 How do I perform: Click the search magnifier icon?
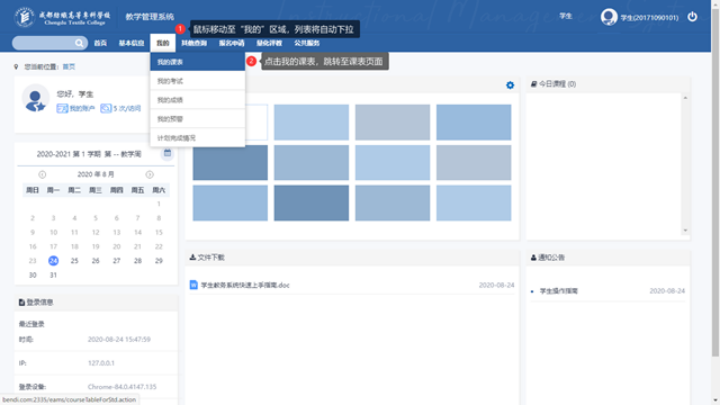tap(80, 44)
